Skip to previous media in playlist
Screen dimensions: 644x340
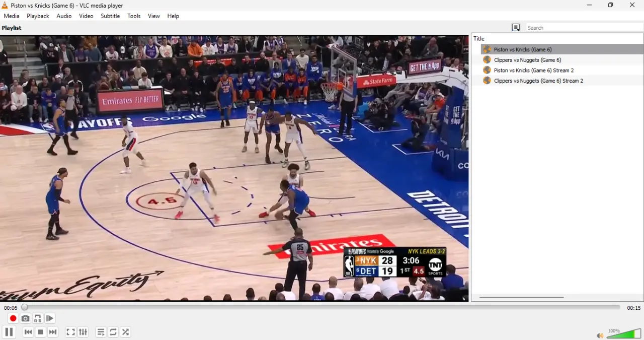click(28, 332)
